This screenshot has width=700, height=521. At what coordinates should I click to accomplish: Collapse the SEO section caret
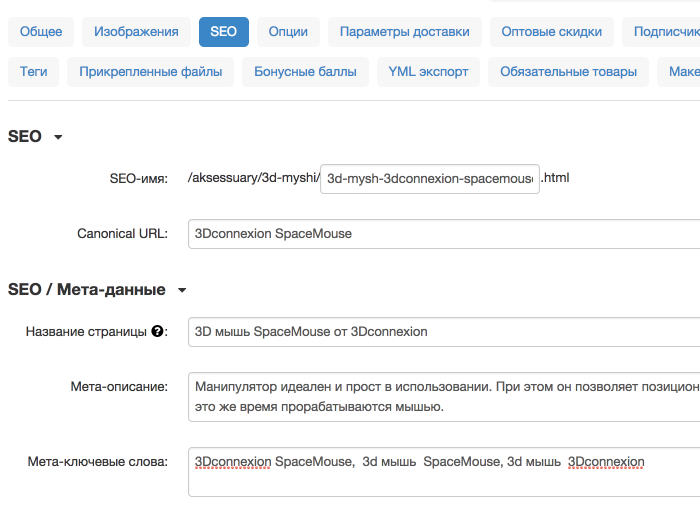pos(58,137)
